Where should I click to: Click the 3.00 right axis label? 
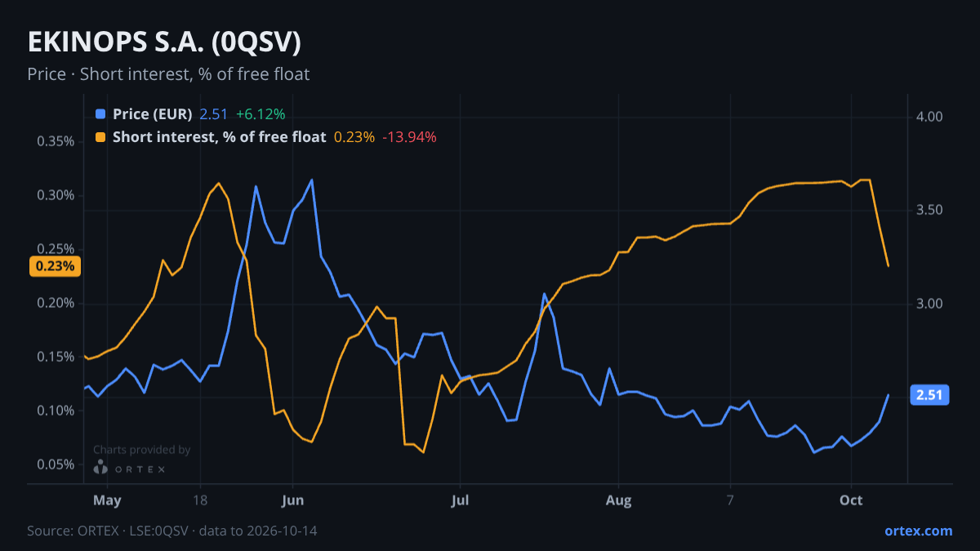point(929,304)
